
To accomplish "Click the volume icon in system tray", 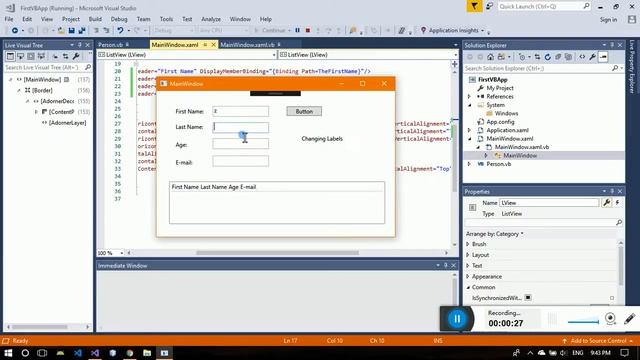I will [564, 353].
